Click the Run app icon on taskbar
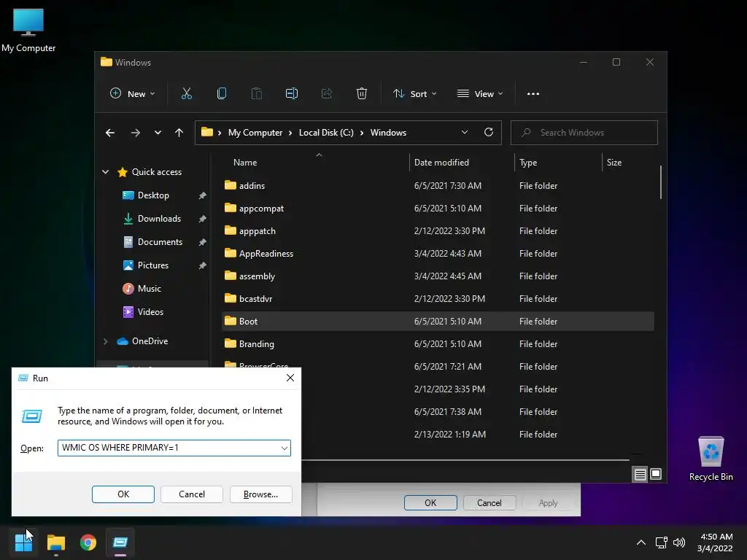This screenshot has width=747, height=560. [x=120, y=542]
